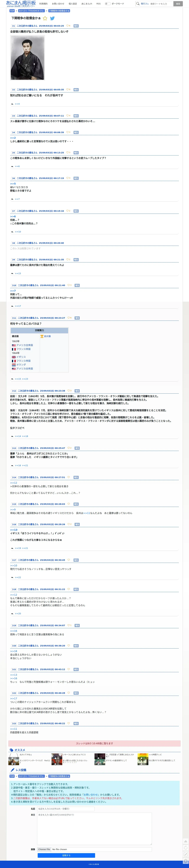
Task: Click the search keyword input box
Action: click(161, 4)
